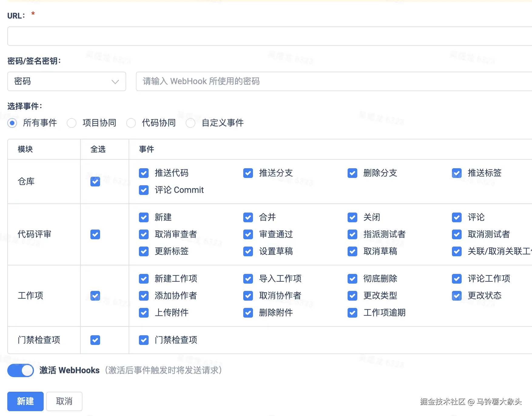This screenshot has height=416, width=532.
Task: Toggle the 代码评审 select-all checkbox
Action: [95, 234]
